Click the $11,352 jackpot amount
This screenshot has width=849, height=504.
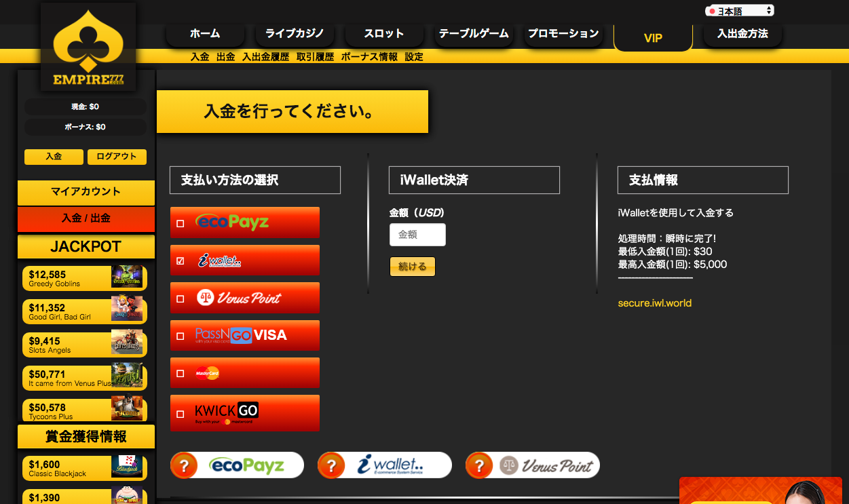click(x=48, y=308)
